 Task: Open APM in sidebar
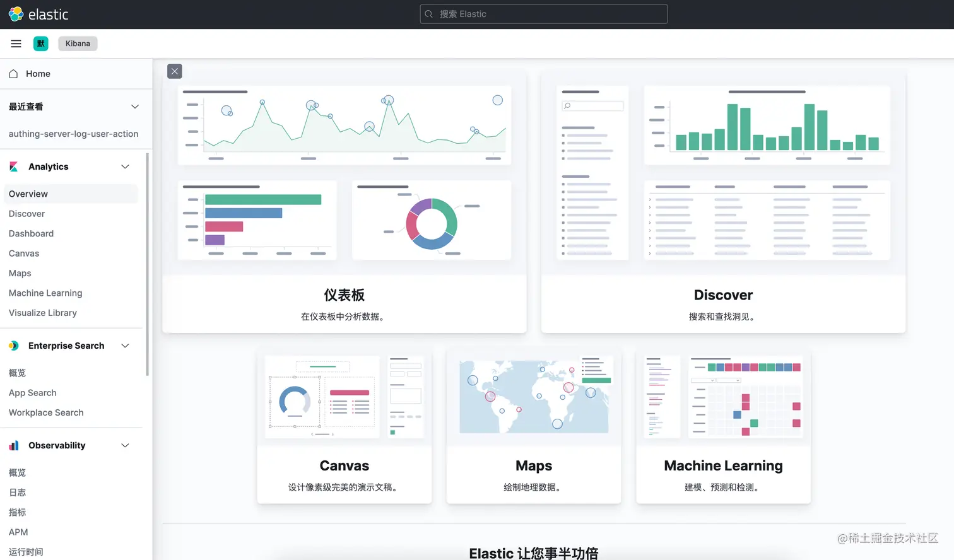pos(18,532)
